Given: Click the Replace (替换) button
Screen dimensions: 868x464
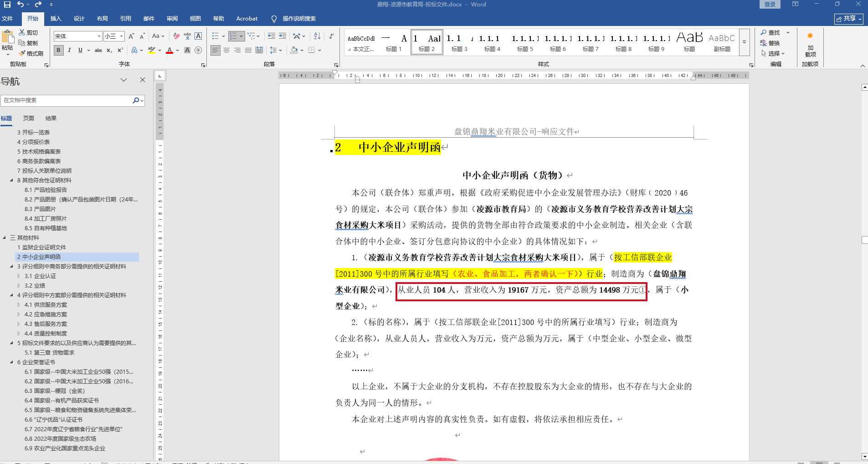Looking at the screenshot, I should (x=770, y=43).
